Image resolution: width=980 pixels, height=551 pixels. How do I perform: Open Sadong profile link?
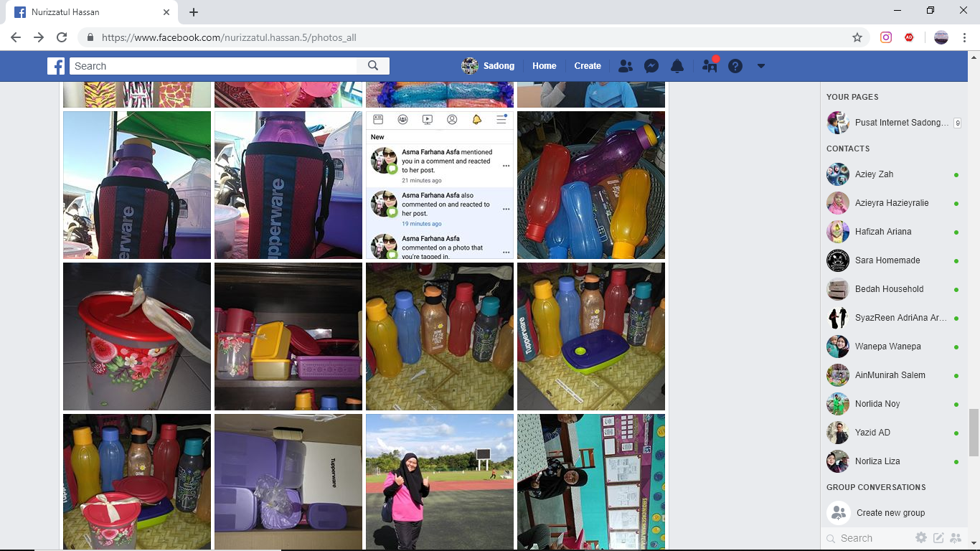(x=489, y=66)
